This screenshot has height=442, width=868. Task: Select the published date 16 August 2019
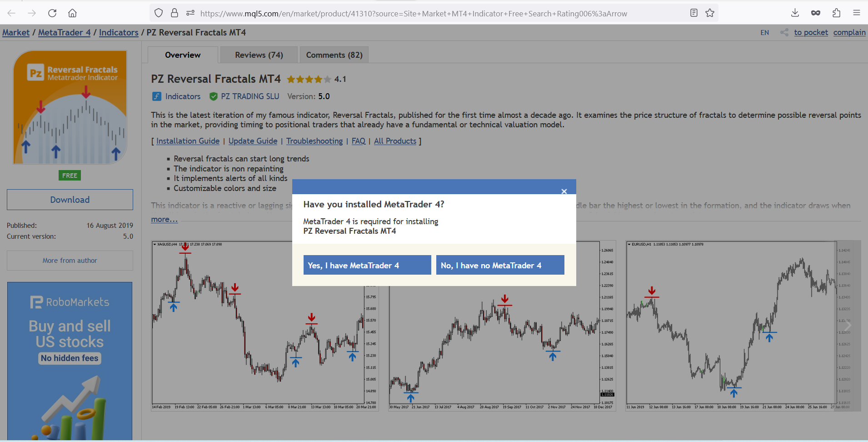(110, 226)
